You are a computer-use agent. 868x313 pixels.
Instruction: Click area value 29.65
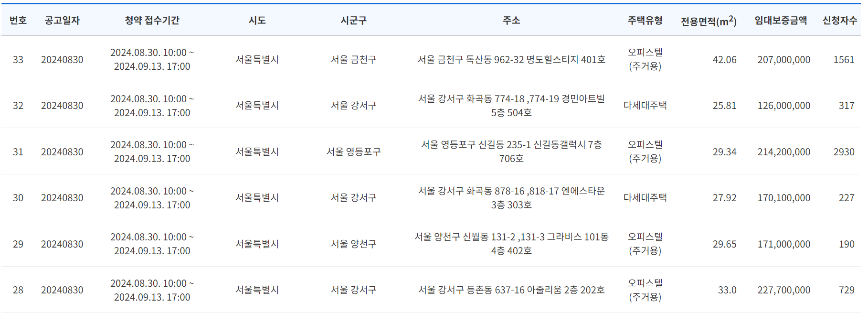coord(724,244)
